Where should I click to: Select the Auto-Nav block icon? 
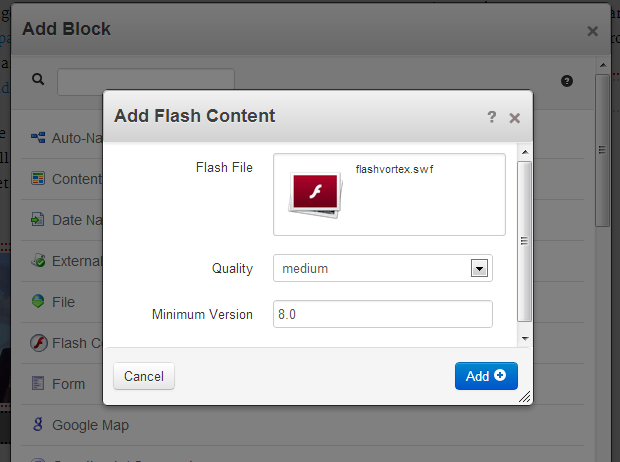[38, 137]
